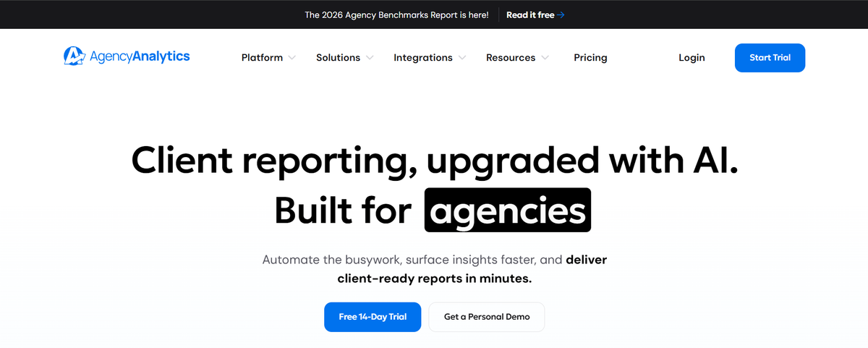Image resolution: width=868 pixels, height=348 pixels.
Task: Click the Login link
Action: coord(692,58)
